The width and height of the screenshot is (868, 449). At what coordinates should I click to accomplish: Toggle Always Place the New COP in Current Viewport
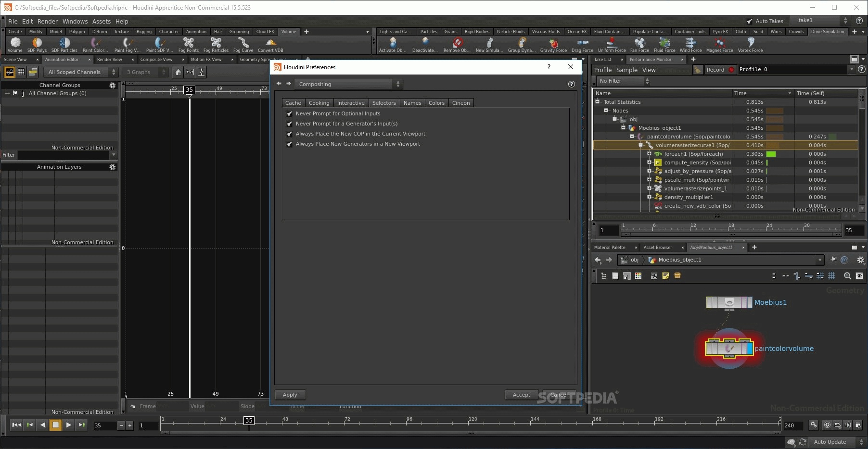pos(290,134)
